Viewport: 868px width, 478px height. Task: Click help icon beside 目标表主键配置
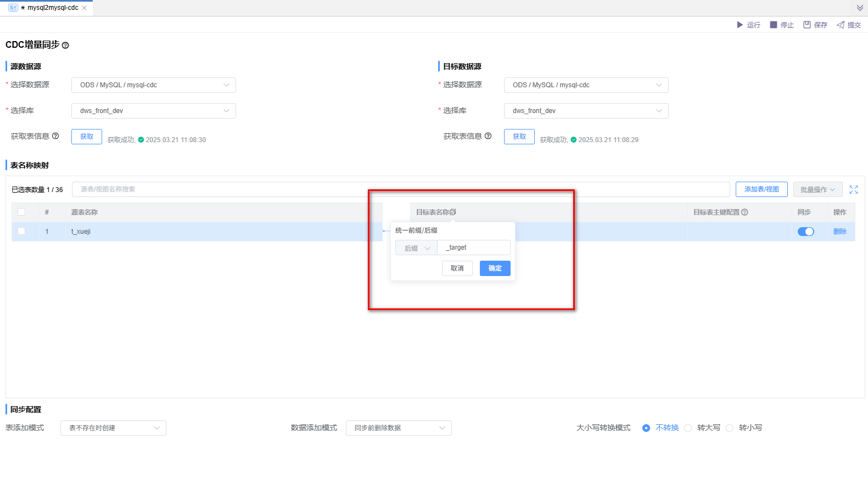(745, 212)
